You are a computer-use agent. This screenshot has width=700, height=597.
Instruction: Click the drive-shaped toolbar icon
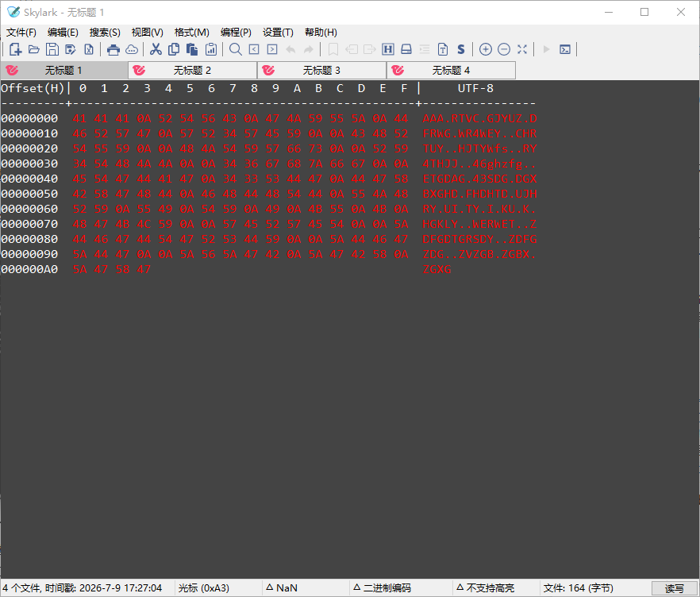[406, 49]
